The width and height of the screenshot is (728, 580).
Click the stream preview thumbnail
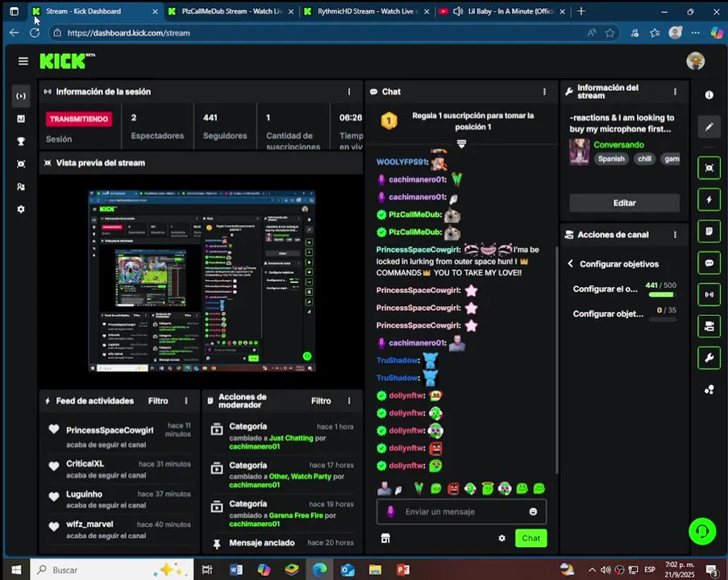[x=202, y=280]
